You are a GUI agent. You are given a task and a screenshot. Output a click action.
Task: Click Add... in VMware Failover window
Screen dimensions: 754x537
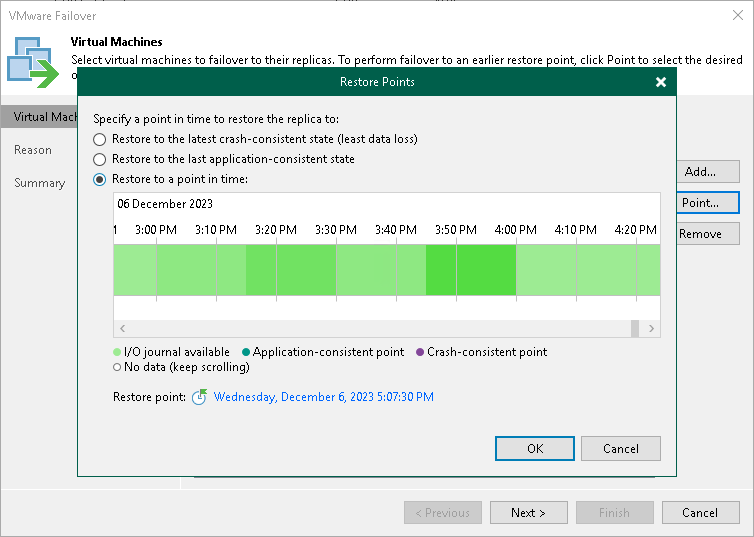pos(708,172)
